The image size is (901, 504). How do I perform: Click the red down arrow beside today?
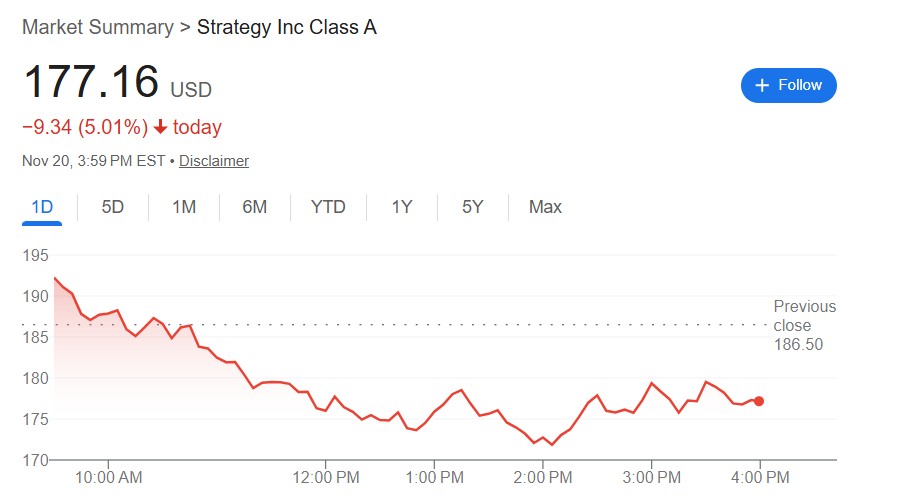pyautogui.click(x=160, y=127)
